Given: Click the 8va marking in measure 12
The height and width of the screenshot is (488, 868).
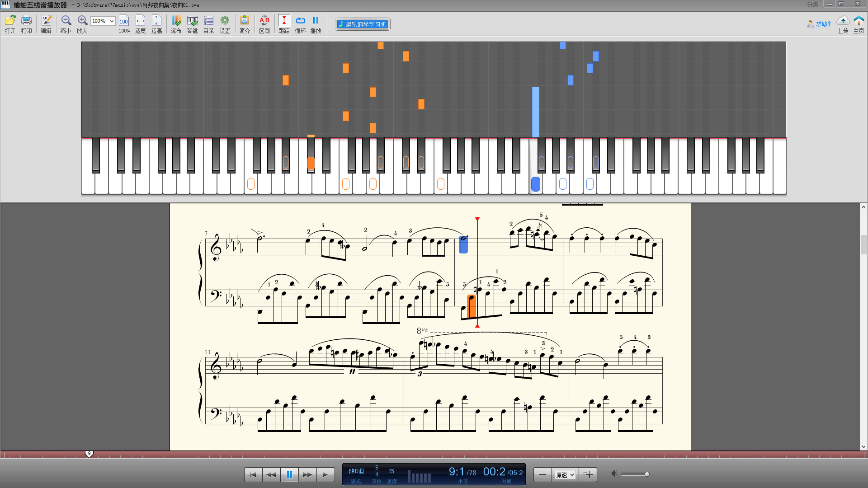Looking at the screenshot, I should pyautogui.click(x=422, y=331).
